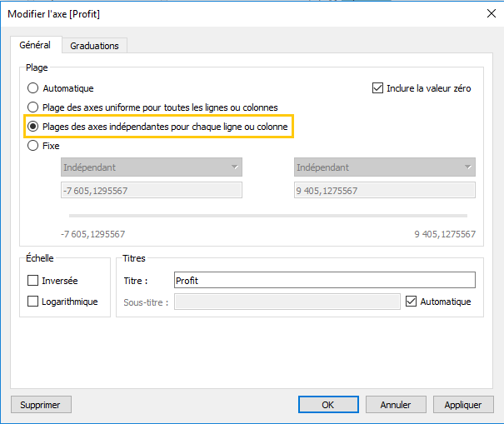Viewport: 504px width, 424px height.
Task: Click the start value field -7 605,1295567
Action: point(152,190)
